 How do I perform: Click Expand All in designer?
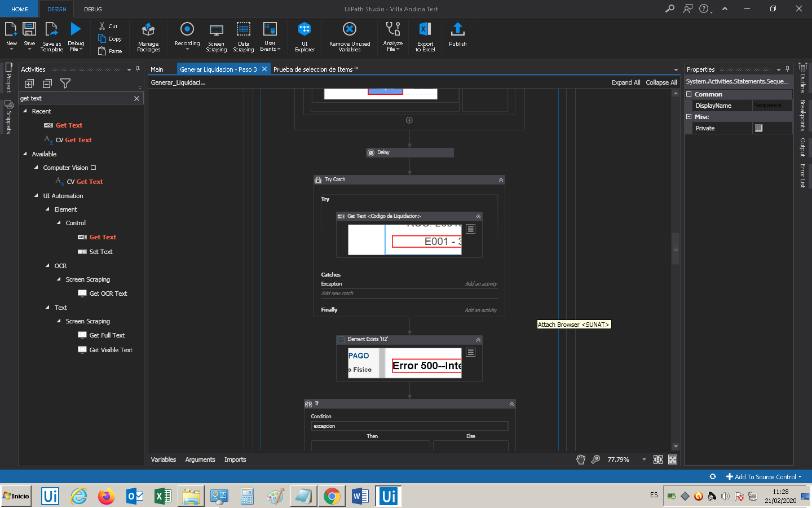[x=626, y=82]
